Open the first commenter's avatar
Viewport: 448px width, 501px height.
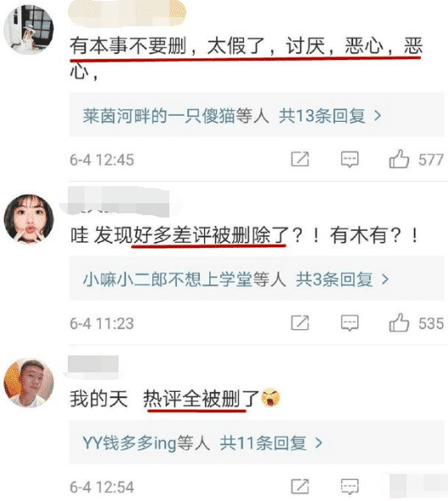click(29, 30)
